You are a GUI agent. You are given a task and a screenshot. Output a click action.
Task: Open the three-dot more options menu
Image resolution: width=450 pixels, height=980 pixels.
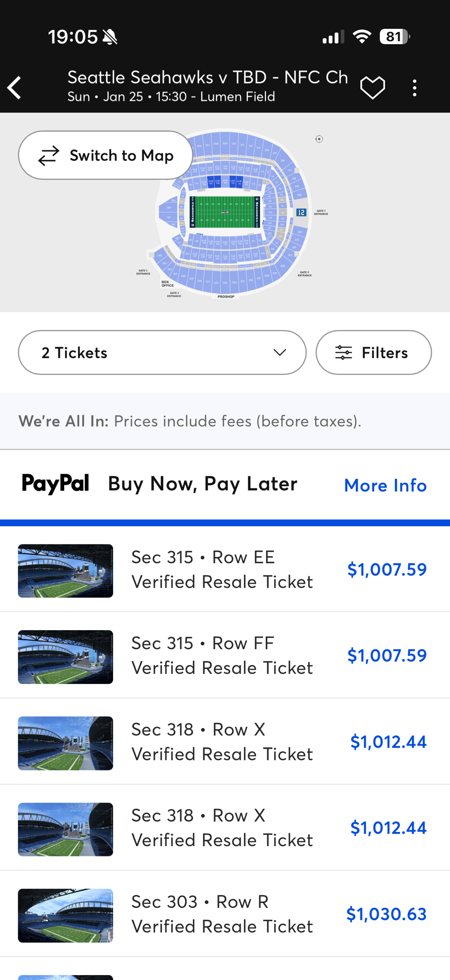pos(415,88)
